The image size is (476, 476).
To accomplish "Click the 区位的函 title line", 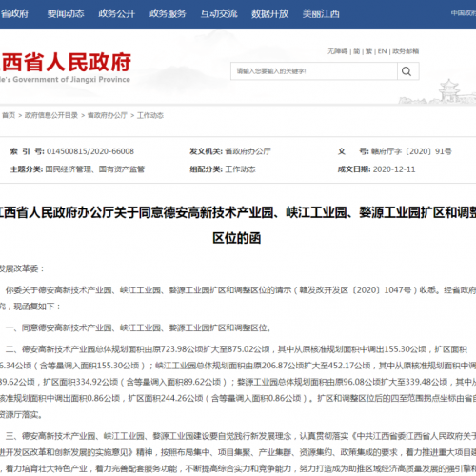I will 237,238.
